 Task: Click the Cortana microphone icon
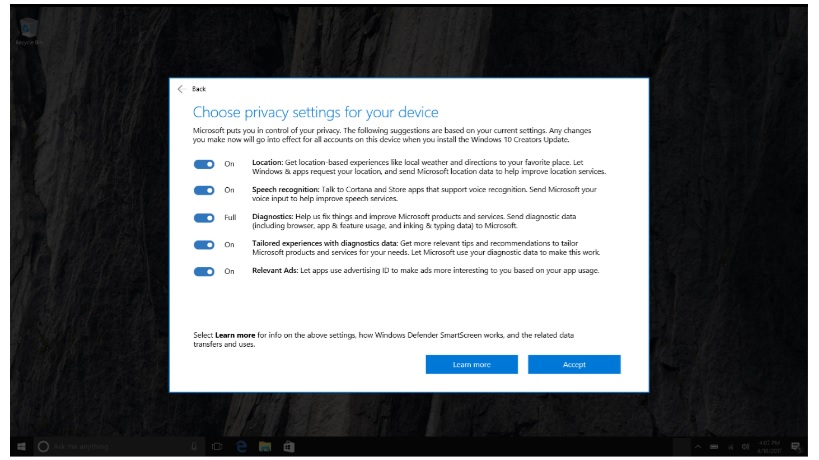coord(194,446)
